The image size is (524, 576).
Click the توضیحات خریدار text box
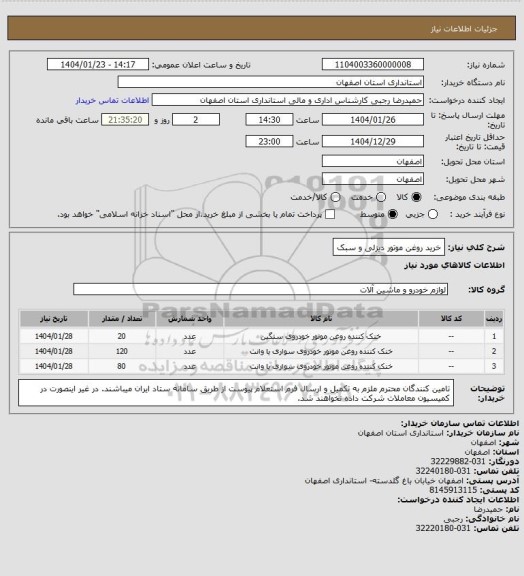[236, 393]
